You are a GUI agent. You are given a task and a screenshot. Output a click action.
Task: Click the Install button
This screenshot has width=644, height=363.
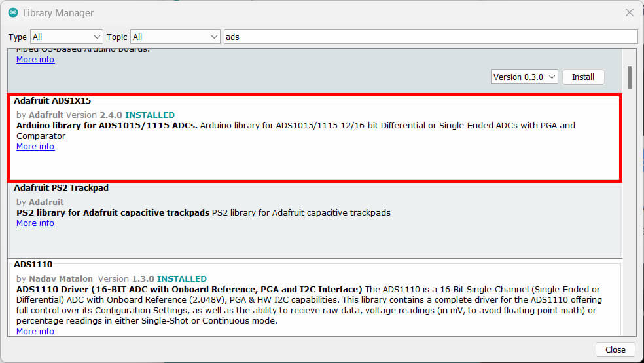(x=582, y=77)
